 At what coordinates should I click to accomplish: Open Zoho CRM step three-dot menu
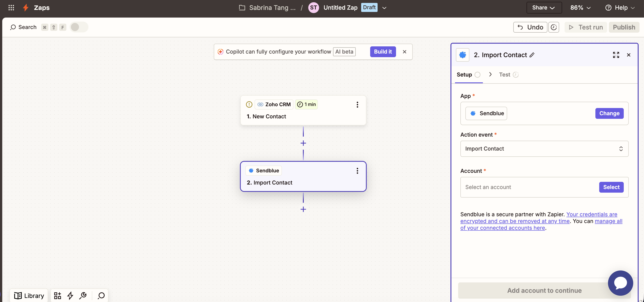358,104
